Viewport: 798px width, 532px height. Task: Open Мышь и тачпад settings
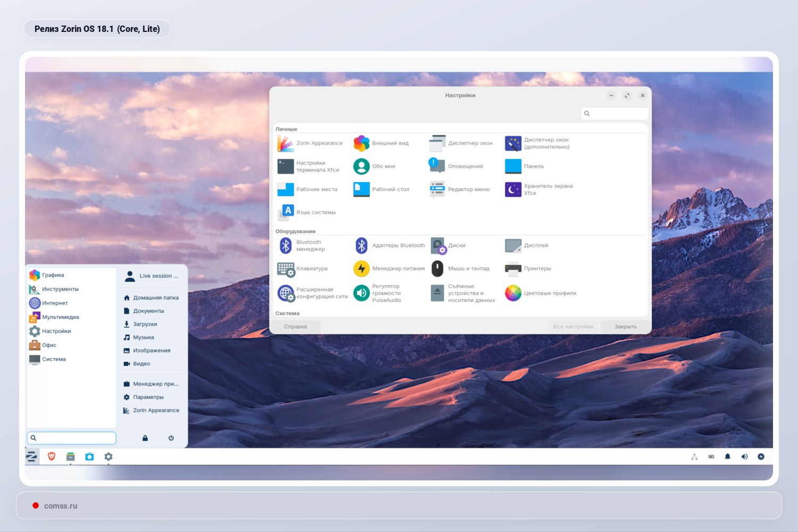(463, 269)
